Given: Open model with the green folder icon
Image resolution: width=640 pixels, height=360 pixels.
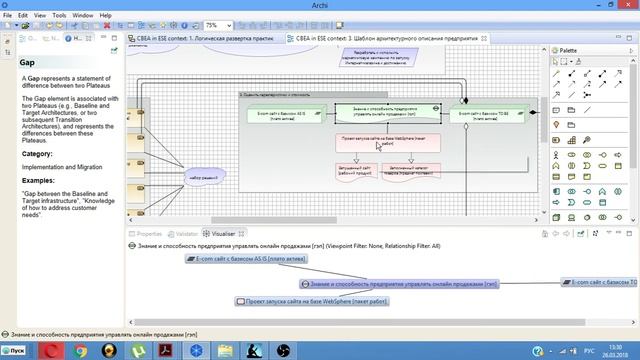Looking at the screenshot, I should point(25,25).
